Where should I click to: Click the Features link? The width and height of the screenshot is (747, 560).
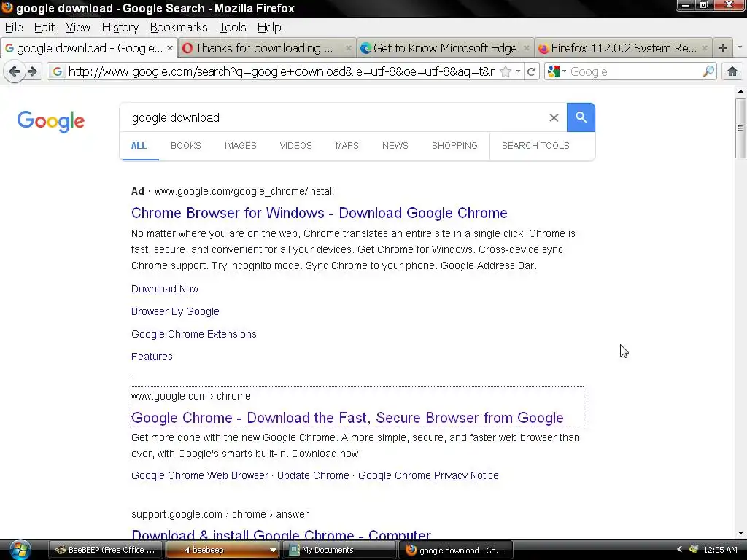(152, 357)
